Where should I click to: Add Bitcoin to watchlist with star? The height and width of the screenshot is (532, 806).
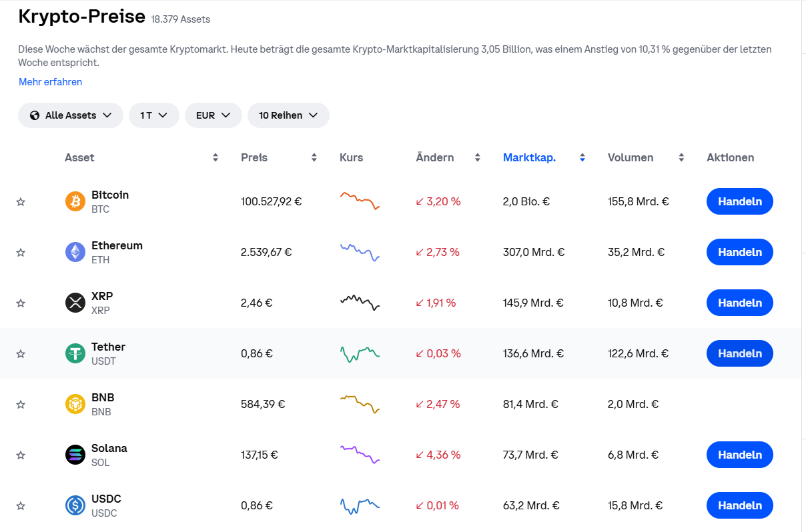(21, 202)
